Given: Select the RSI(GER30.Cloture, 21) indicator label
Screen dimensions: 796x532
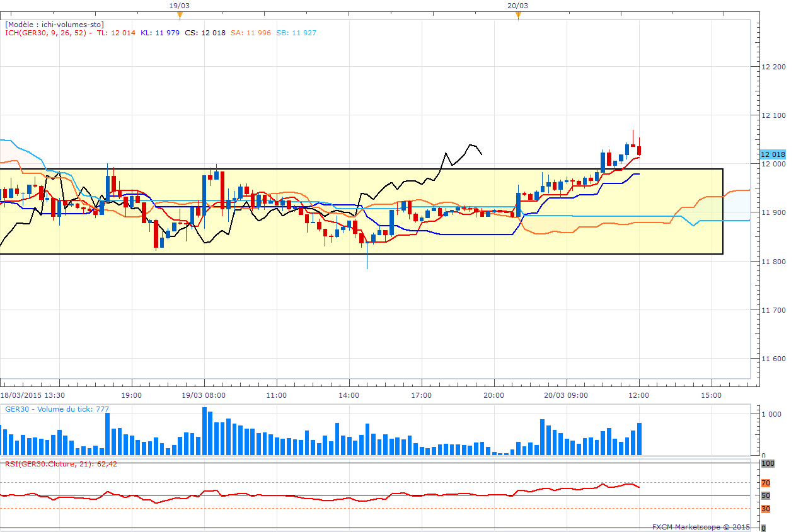Looking at the screenshot, I should pos(61,464).
